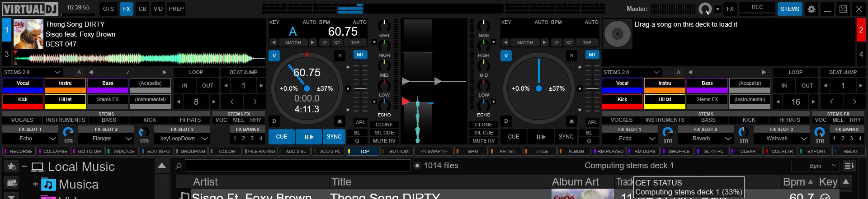868x199 pixels.
Task: Click the master volume knob
Action: tap(705, 9)
